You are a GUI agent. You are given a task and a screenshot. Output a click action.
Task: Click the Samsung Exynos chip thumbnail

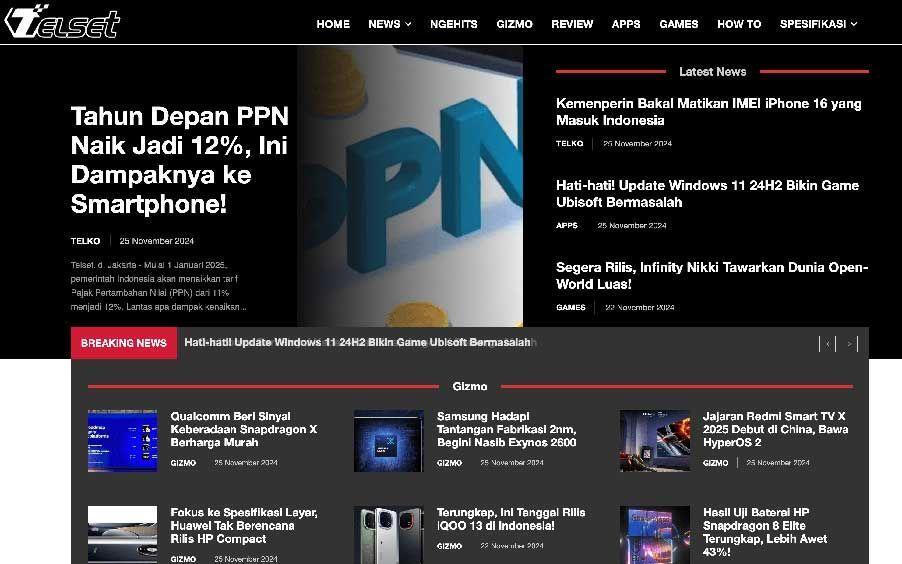[389, 441]
